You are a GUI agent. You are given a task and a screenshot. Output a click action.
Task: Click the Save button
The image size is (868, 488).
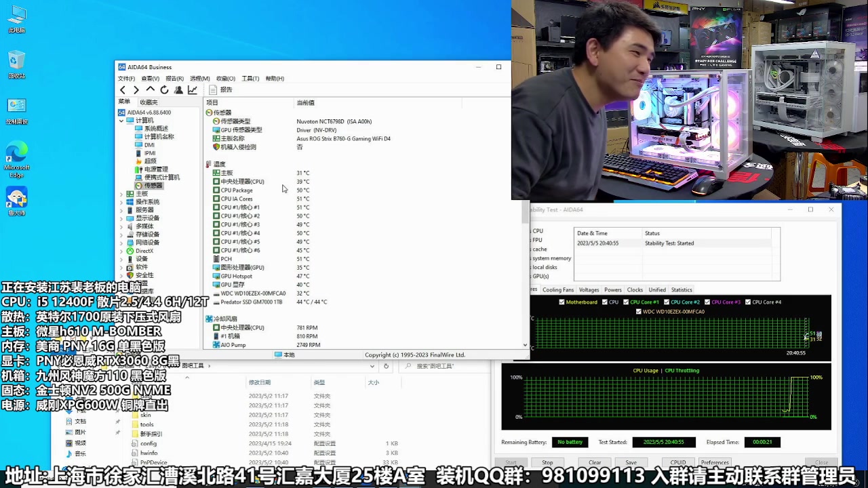pyautogui.click(x=631, y=462)
